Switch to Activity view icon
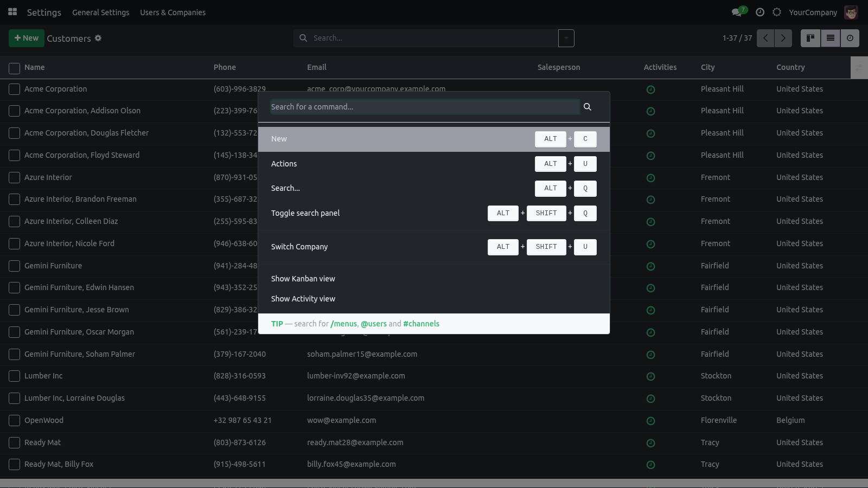 [x=850, y=38]
